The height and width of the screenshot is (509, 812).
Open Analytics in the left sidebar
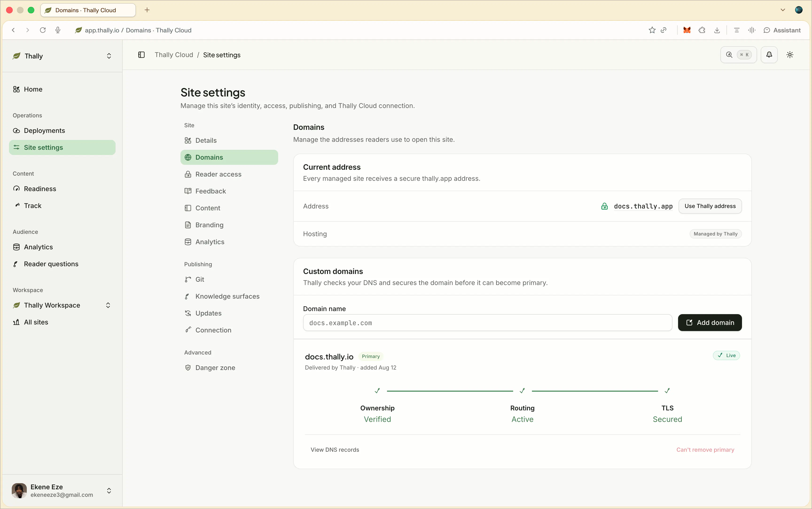pos(62,247)
